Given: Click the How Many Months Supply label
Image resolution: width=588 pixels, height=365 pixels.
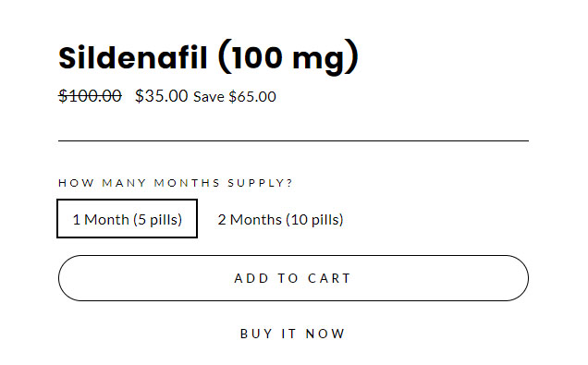Looking at the screenshot, I should pos(175,183).
